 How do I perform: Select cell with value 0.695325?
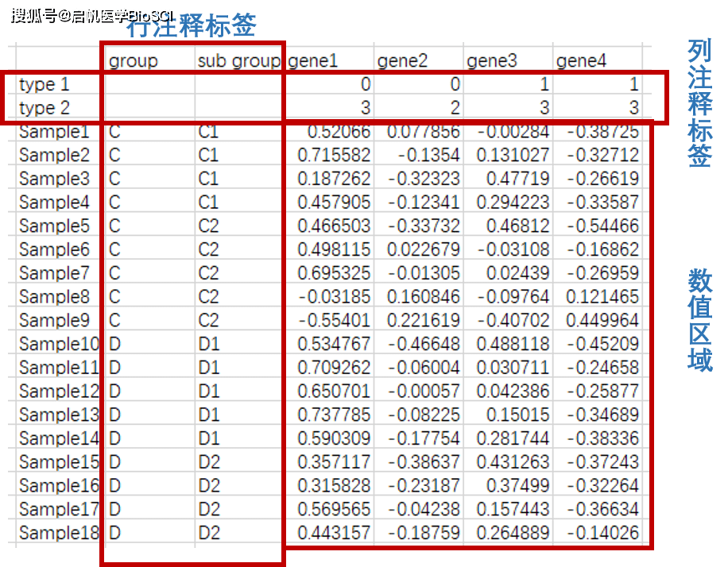[x=335, y=273]
